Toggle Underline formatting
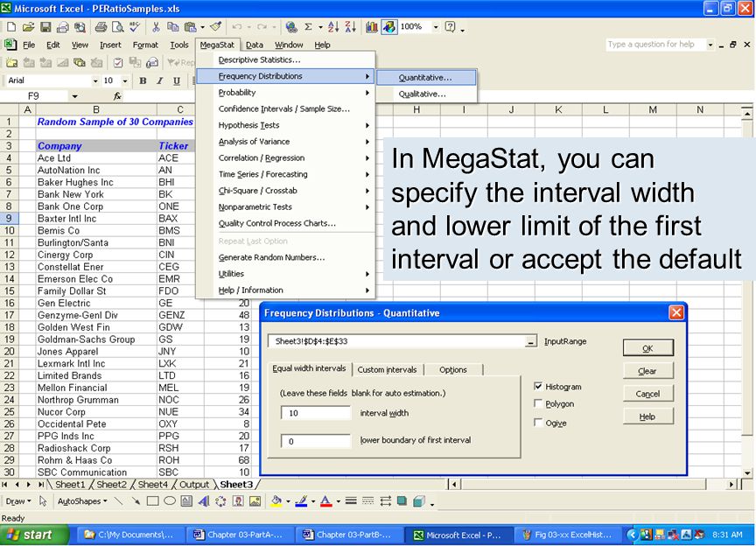This screenshot has height=546, width=756. (x=177, y=80)
